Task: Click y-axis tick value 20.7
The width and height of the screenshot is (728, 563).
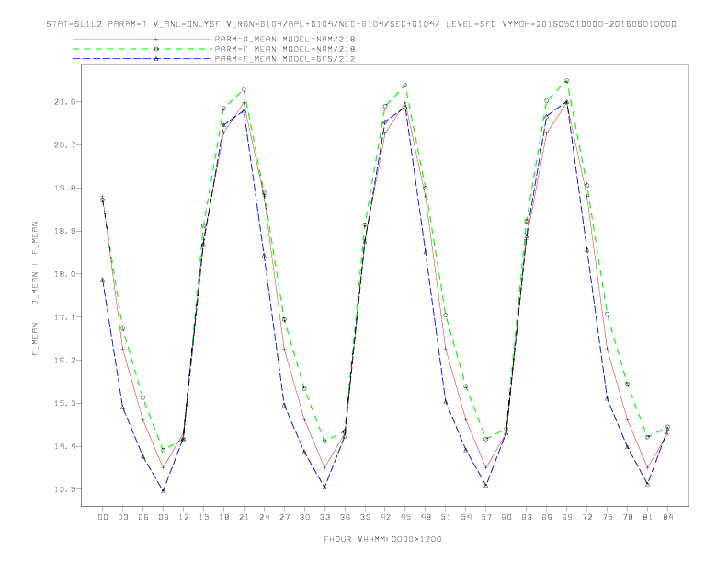Action: click(65, 145)
